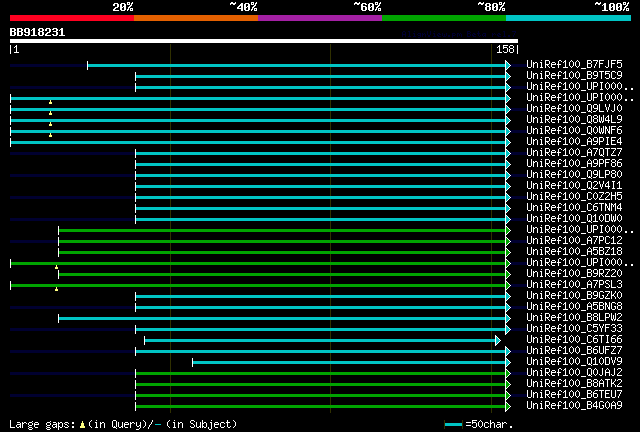Open hit UniRef100_C6TI66

(574, 340)
